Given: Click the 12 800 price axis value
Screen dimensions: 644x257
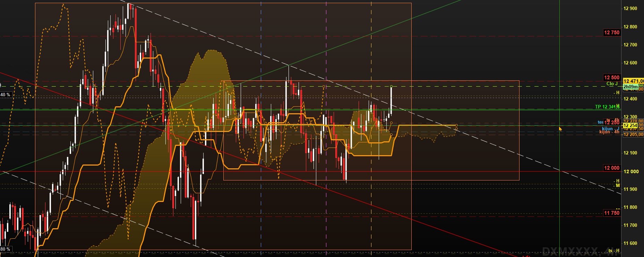Looking at the screenshot, I should 630,27.
